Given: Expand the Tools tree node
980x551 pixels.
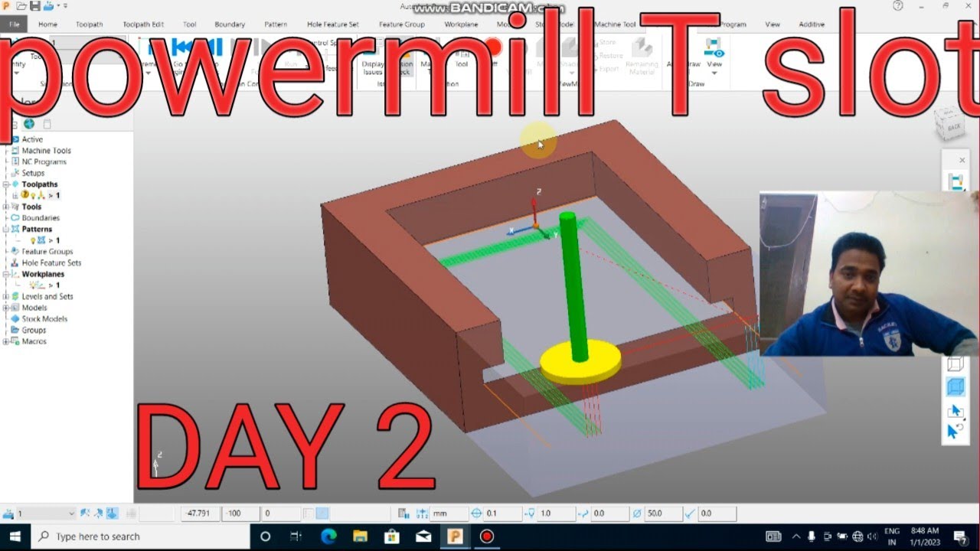Looking at the screenshot, I should click(x=6, y=207).
